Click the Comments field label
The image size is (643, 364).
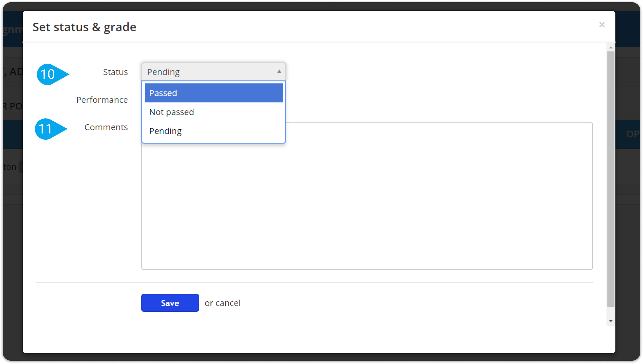(x=106, y=127)
